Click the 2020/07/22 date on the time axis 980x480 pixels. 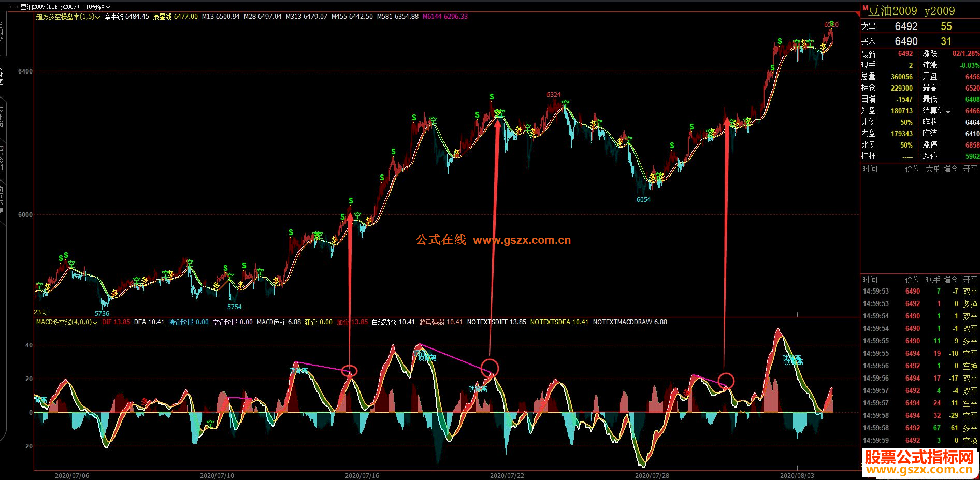[x=507, y=475]
